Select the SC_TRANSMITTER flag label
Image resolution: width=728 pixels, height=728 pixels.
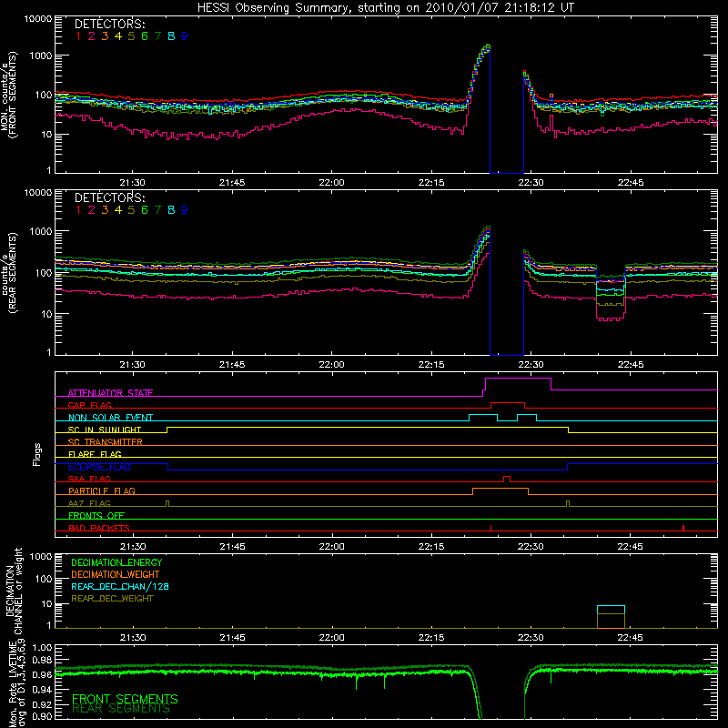[105, 442]
